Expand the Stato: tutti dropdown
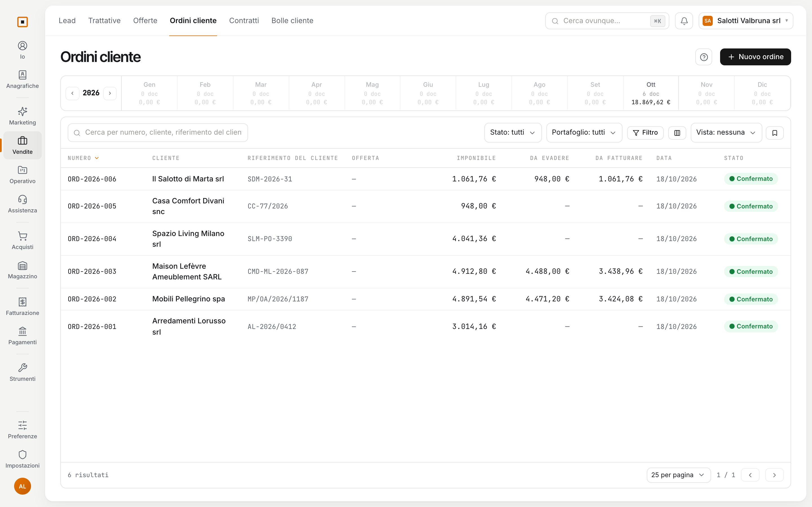This screenshot has width=812, height=507. point(513,132)
